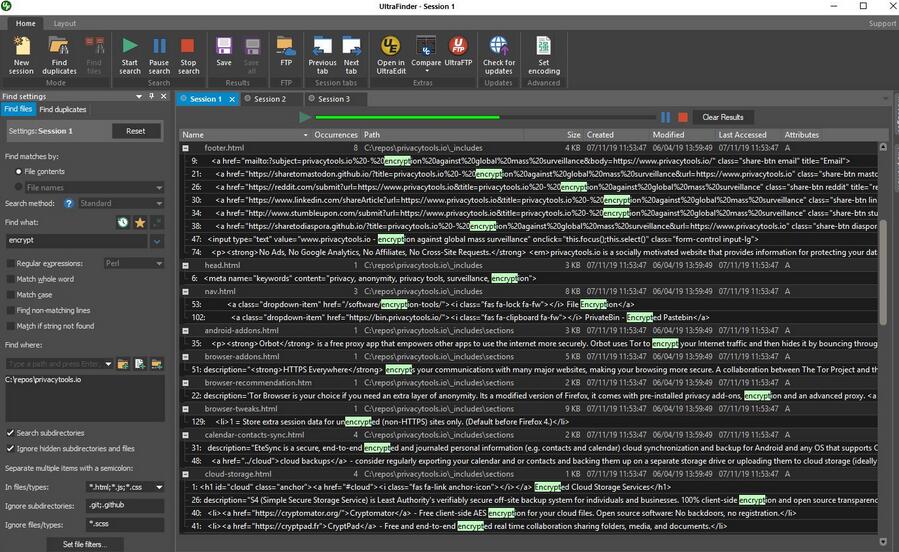Launch the Compare tool

point(426,54)
